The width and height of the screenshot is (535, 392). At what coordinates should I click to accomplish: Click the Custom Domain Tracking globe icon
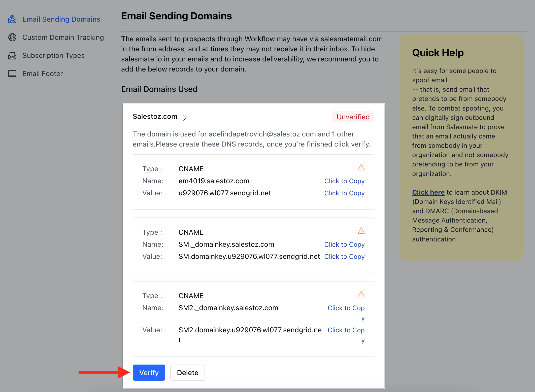pos(12,37)
